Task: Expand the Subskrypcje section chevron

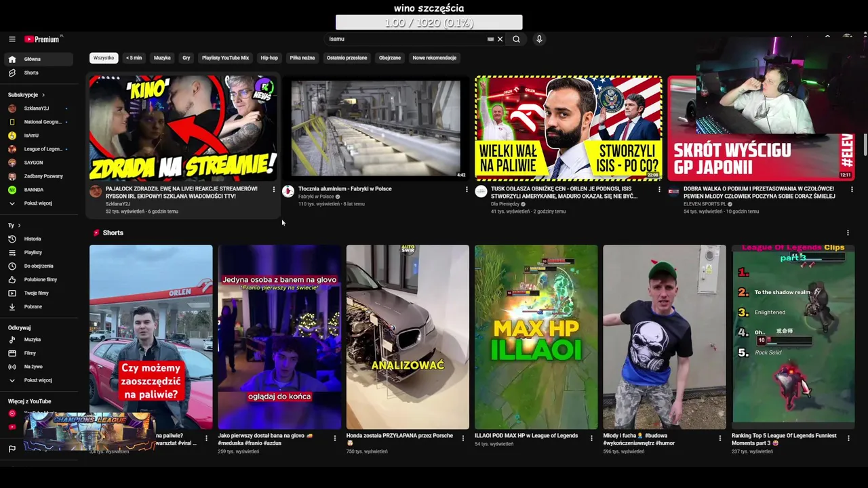Action: 43,95
